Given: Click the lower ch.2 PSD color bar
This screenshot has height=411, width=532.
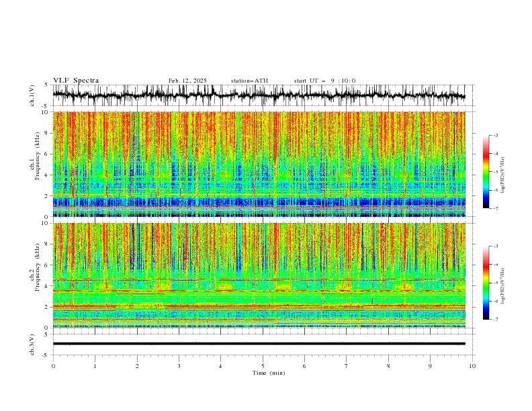Looking at the screenshot, I should pyautogui.click(x=486, y=283).
